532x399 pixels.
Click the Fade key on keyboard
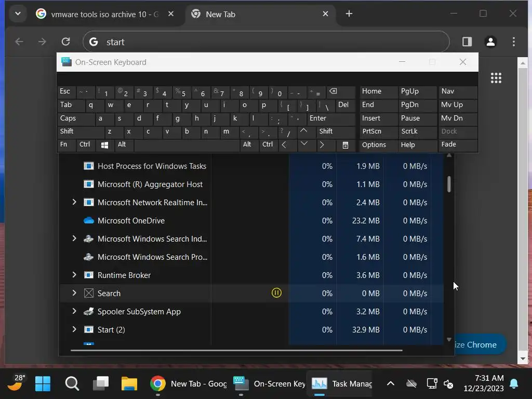click(458, 145)
